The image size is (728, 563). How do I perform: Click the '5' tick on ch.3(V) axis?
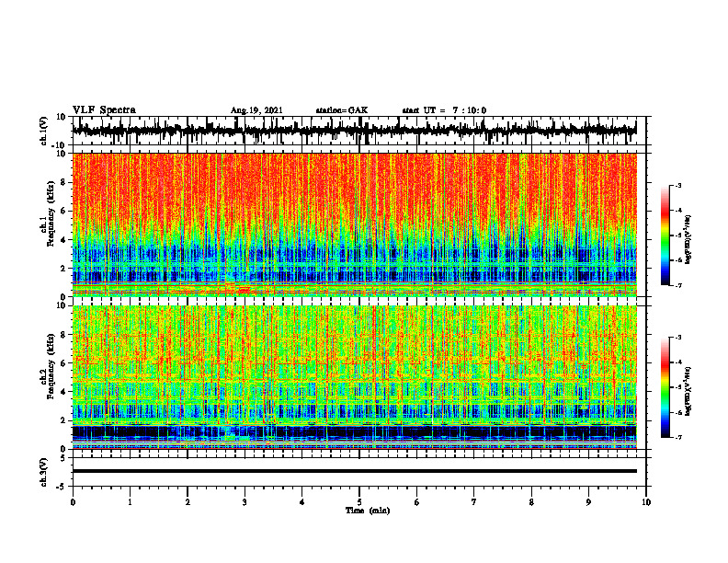coord(63,457)
